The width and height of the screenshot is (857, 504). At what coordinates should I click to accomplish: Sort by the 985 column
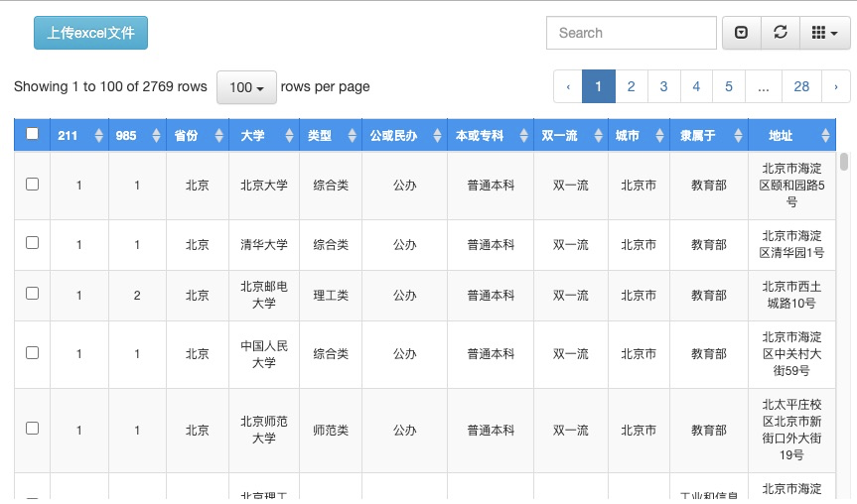(x=137, y=135)
